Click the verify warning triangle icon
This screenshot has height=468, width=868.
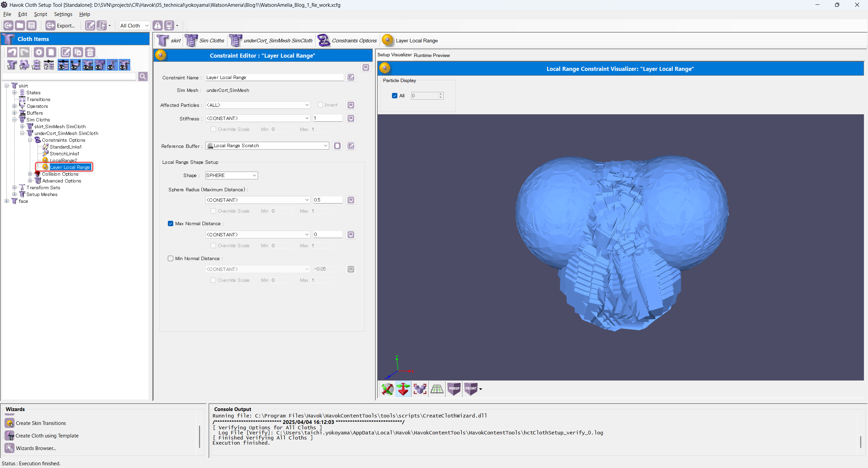(158, 25)
